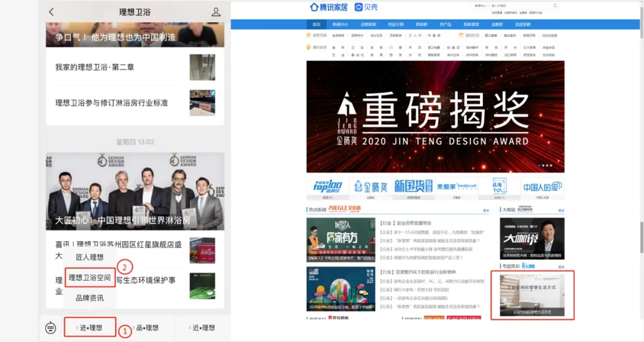
Task: Click the 贝壳 logo in header
Action: pyautogui.click(x=366, y=7)
